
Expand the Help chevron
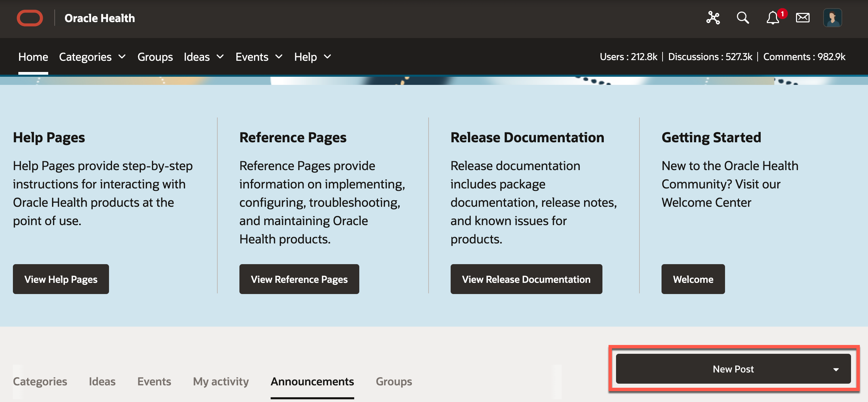pyautogui.click(x=327, y=57)
